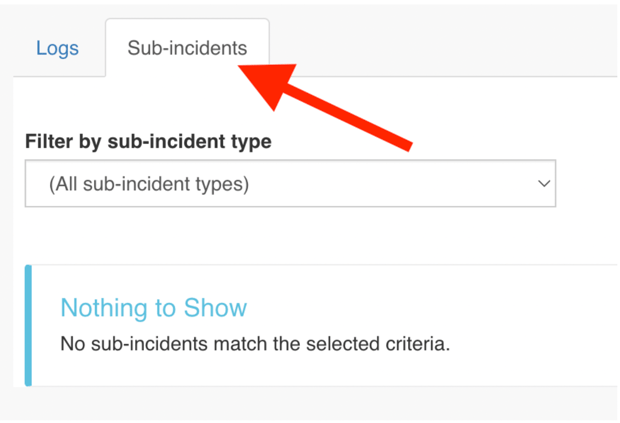The image size is (620, 423).
Task: Select the Sub-incidents tab
Action: (187, 48)
